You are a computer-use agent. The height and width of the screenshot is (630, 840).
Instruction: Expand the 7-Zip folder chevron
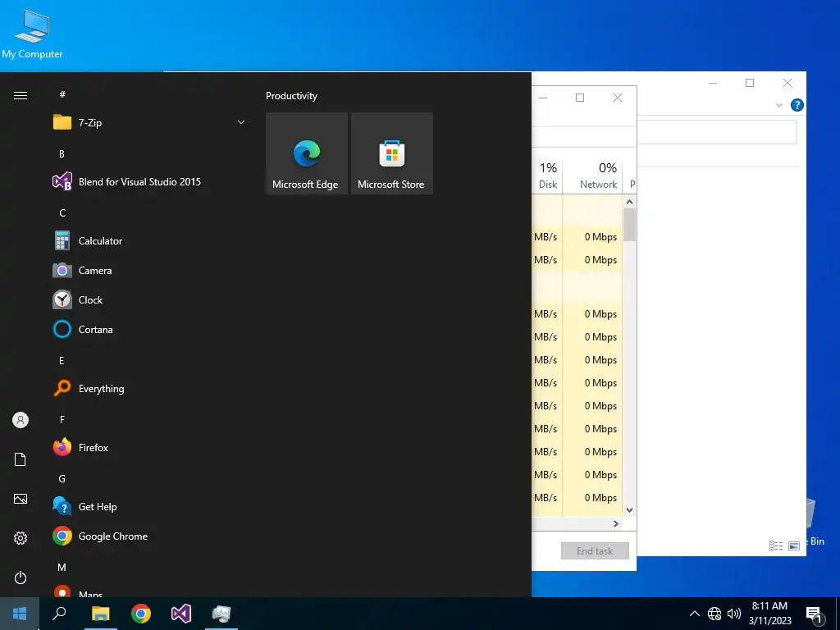241,123
